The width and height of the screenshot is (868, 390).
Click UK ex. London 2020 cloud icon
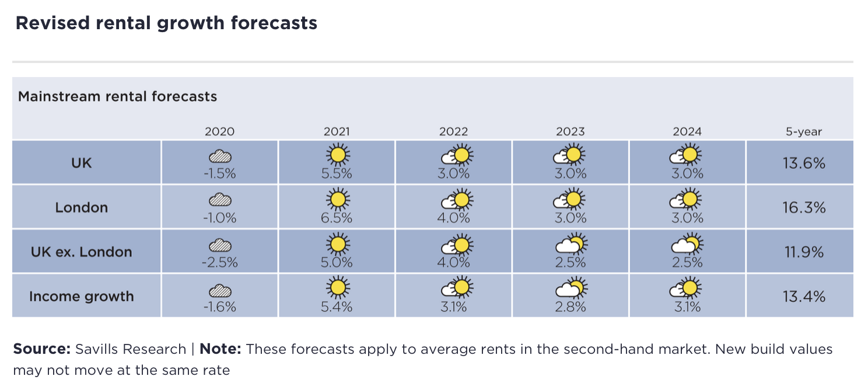[x=220, y=245]
